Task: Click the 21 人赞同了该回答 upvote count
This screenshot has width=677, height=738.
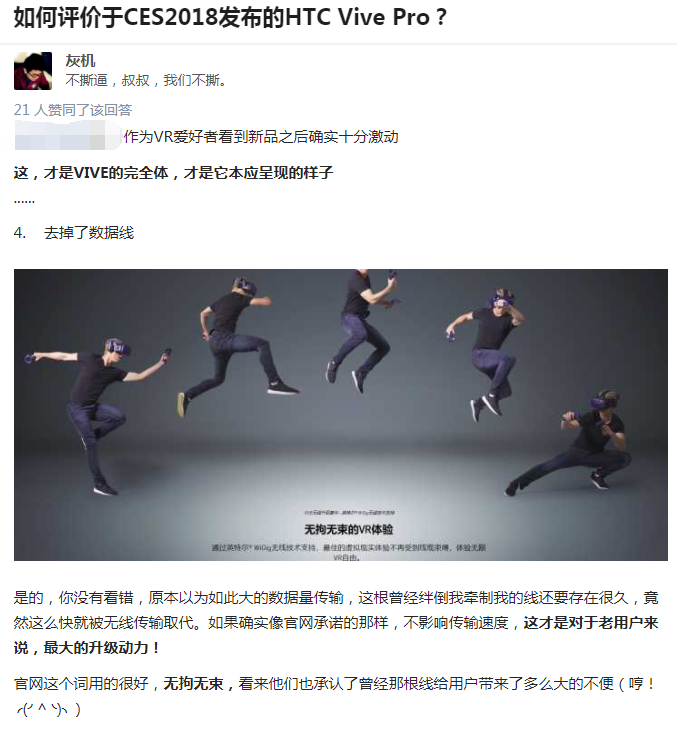Action: click(x=73, y=110)
